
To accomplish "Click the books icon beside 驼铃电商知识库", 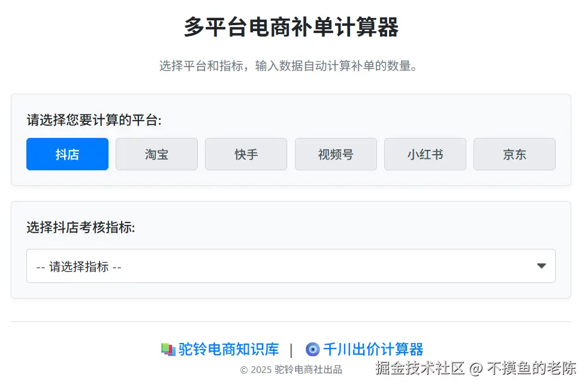I will 168,350.
